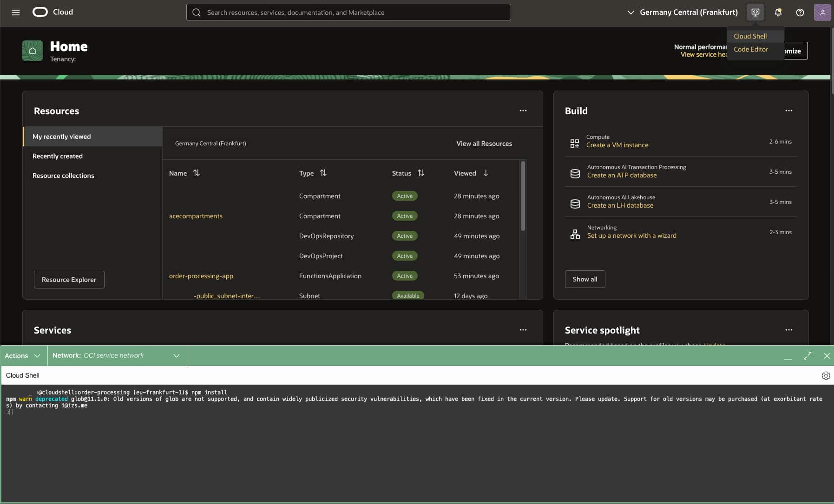834x504 pixels.
Task: Click the Home tenancy icon
Action: pos(32,51)
